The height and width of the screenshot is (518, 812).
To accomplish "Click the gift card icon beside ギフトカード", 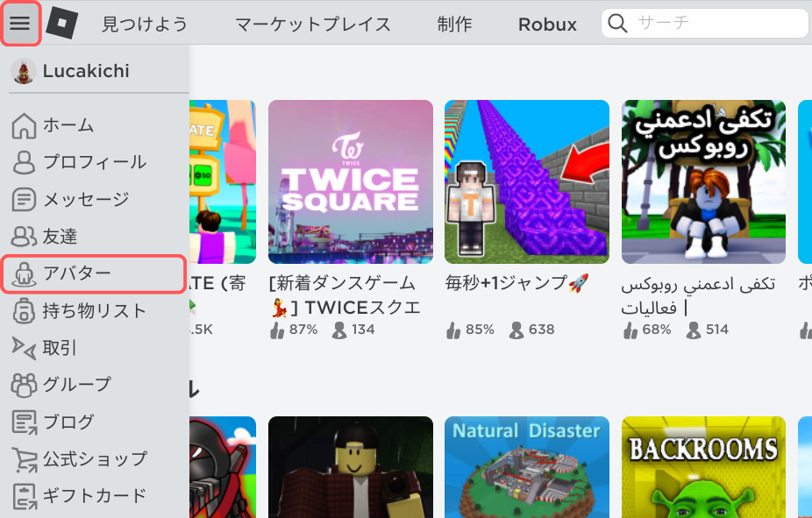I will pos(24,496).
